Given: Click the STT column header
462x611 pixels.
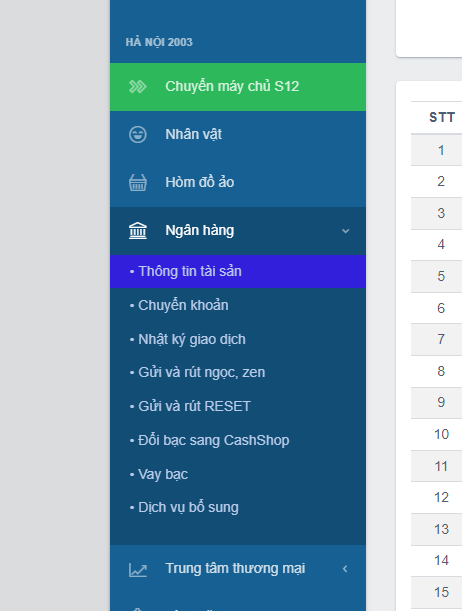Looking at the screenshot, I should click(x=441, y=118).
